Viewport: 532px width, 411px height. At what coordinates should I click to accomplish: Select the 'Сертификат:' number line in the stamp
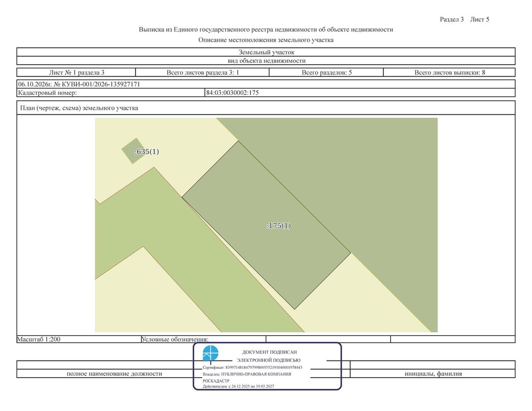click(x=253, y=368)
